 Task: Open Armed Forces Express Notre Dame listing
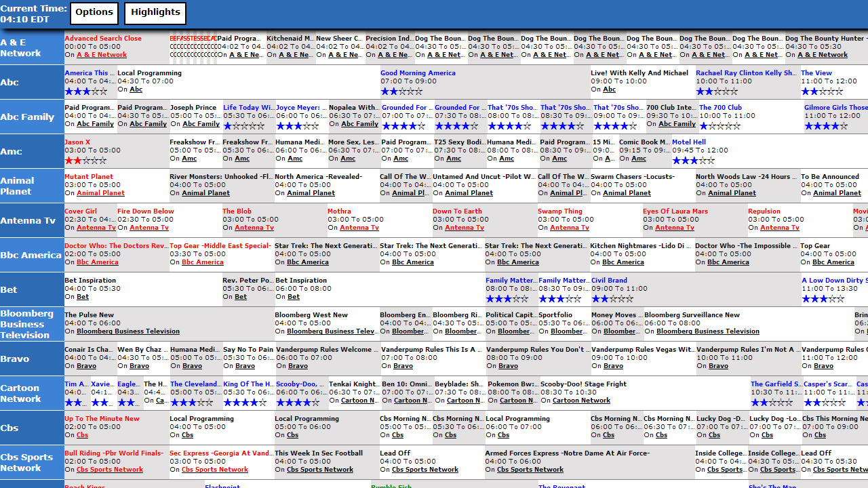point(568,453)
